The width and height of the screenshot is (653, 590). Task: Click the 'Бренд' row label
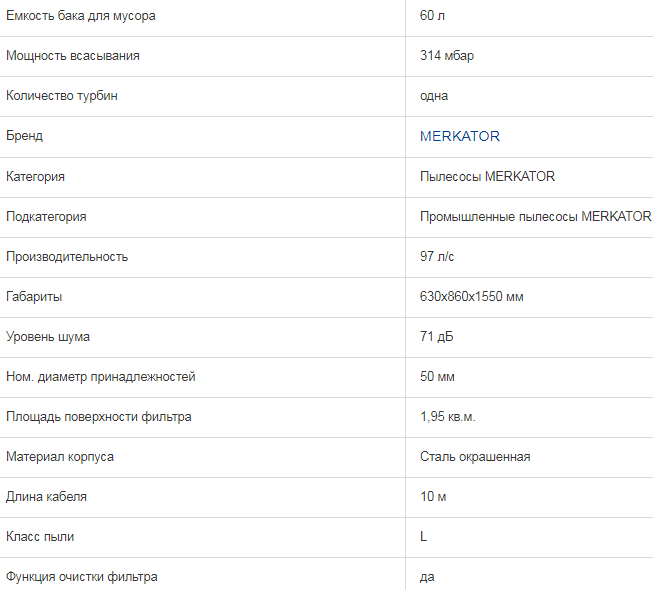[x=25, y=136]
